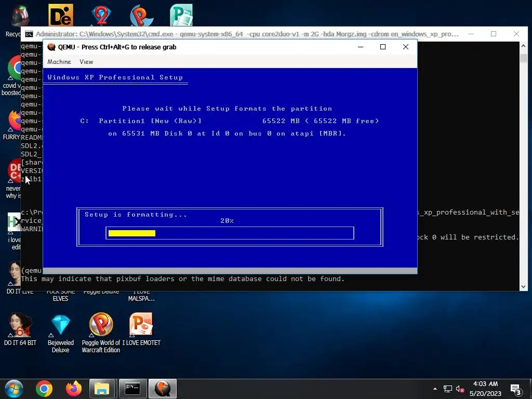
Task: Switch to QEMU taskbar button
Action: [x=163, y=389]
